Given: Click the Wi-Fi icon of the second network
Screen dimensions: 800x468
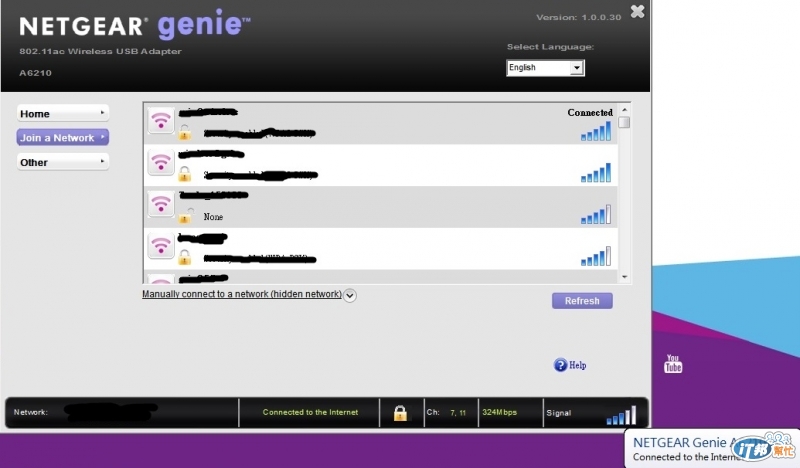Looking at the screenshot, I should pos(161,162).
